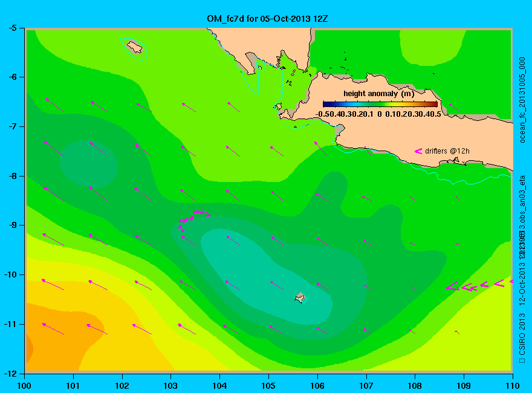Click the longitude tick label "107"
The width and height of the screenshot is (532, 393).
pyautogui.click(x=366, y=386)
